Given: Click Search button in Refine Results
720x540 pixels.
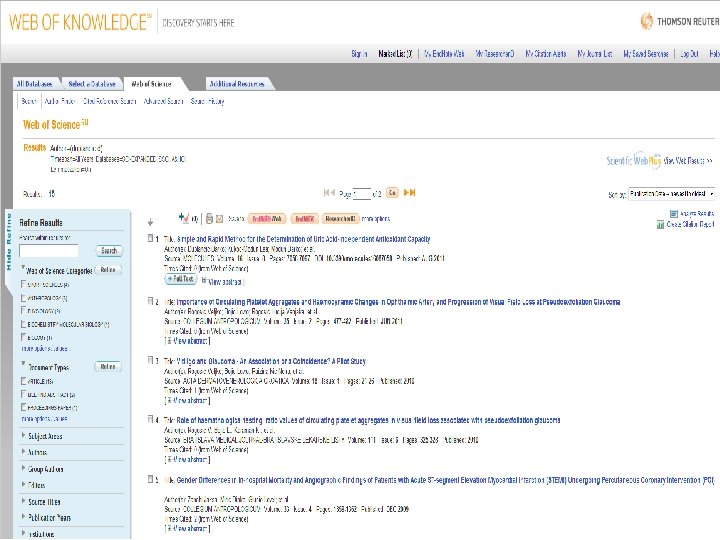Looking at the screenshot, I should [109, 250].
